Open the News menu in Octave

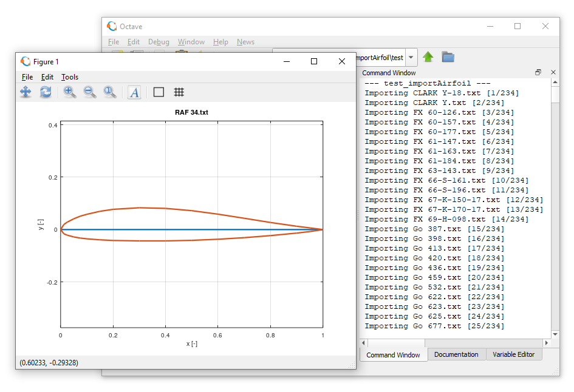tap(245, 42)
